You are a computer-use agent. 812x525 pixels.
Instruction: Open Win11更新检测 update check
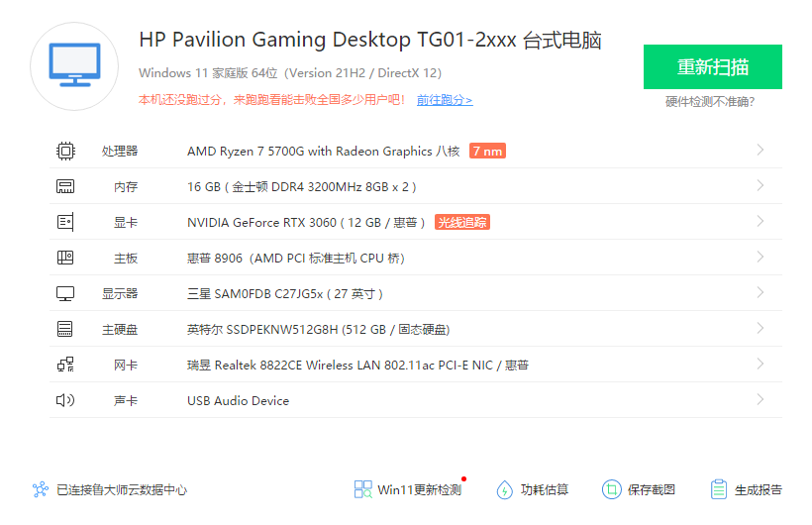coord(408,489)
